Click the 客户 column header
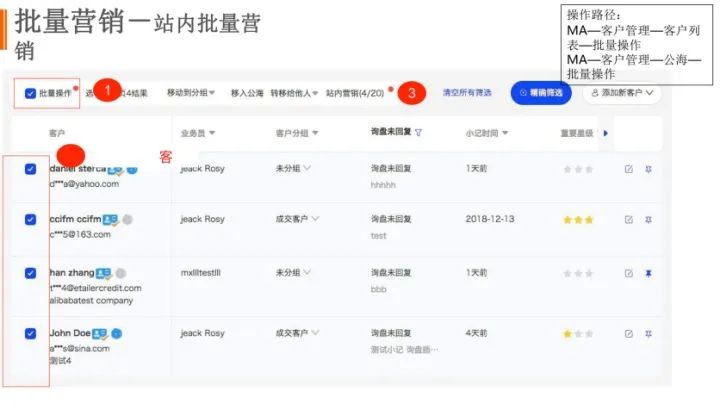Screen dimensions: 720x410 click(x=57, y=133)
